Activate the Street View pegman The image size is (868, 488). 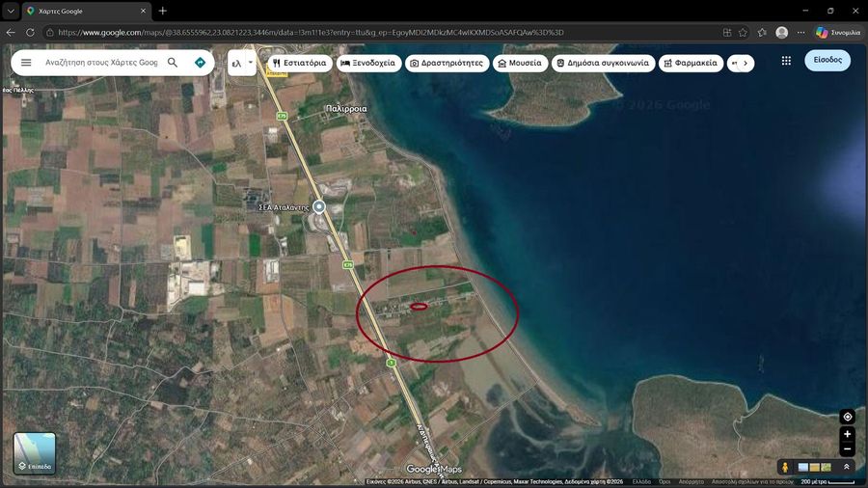[x=784, y=468]
